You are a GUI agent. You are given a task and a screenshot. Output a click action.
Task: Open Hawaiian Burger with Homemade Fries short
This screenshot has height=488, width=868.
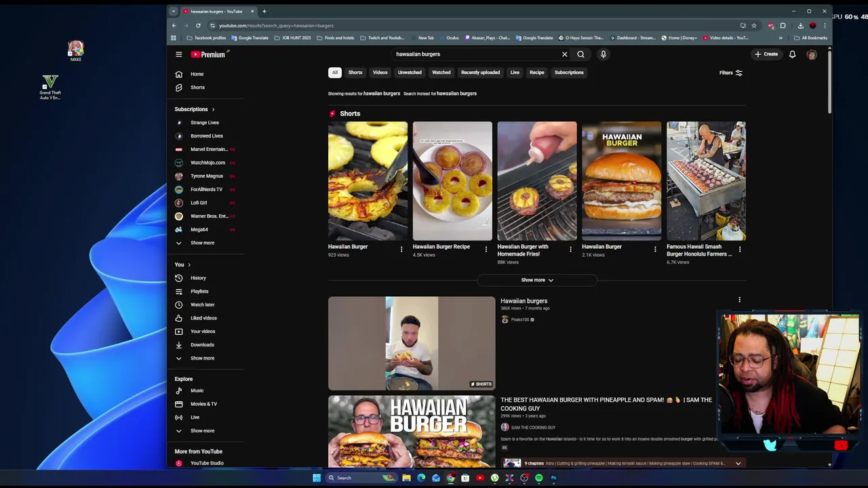tap(537, 181)
